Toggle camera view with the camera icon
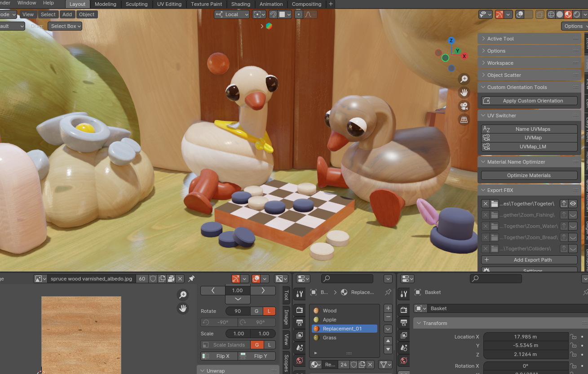This screenshot has height=374, width=588. [464, 107]
